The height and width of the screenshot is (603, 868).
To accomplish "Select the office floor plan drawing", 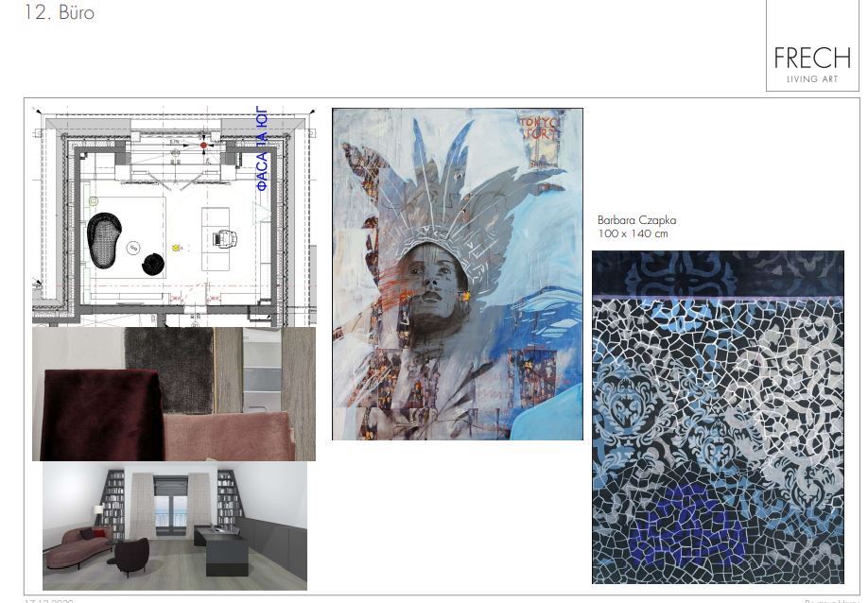I will [174, 216].
